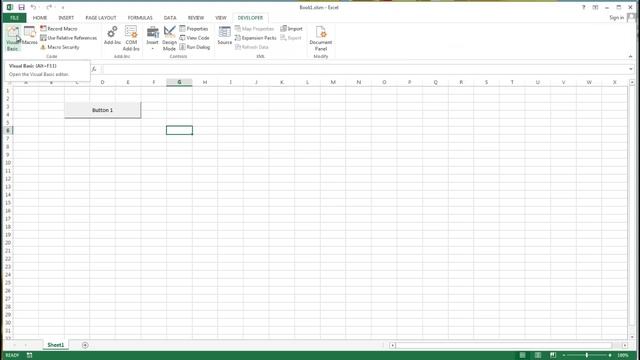
Task: Open the Add-Ins dialog
Action: point(112,36)
